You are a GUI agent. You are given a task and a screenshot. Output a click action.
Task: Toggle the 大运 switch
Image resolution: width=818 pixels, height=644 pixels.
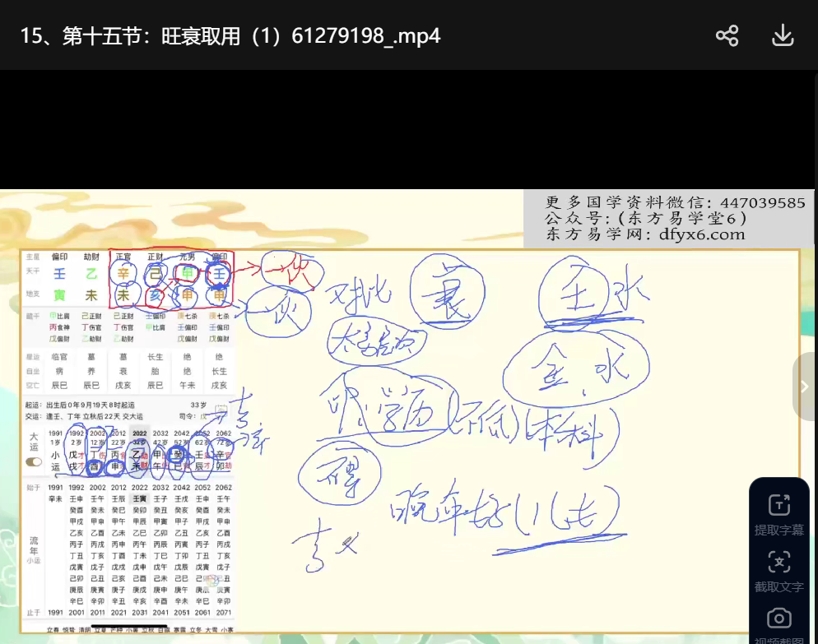pyautogui.click(x=35, y=462)
